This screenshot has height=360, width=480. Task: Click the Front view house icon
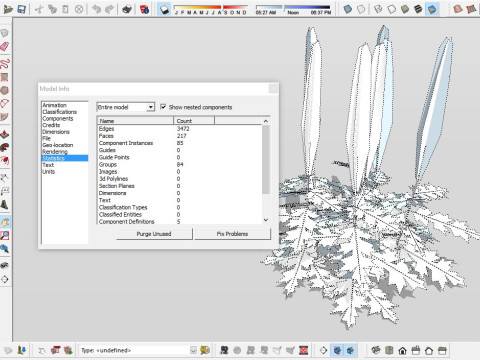click(x=403, y=350)
